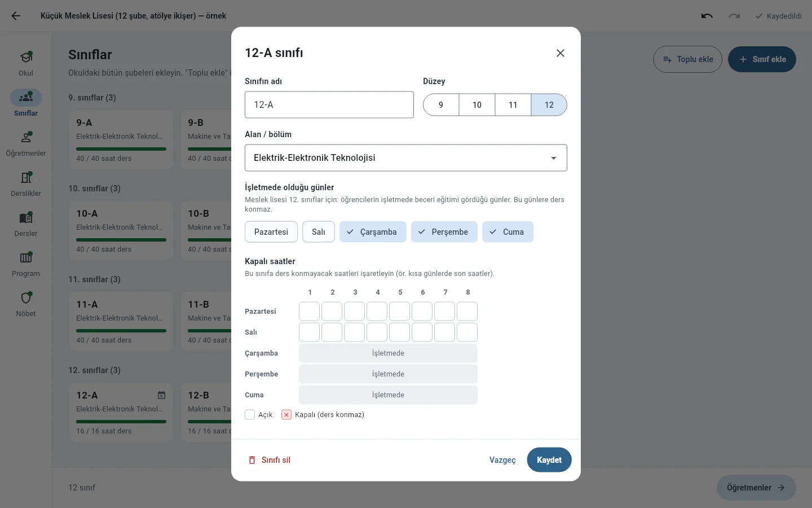The height and width of the screenshot is (508, 812).
Task: Mark Pazartesi hour 1 as closed
Action: pos(310,312)
